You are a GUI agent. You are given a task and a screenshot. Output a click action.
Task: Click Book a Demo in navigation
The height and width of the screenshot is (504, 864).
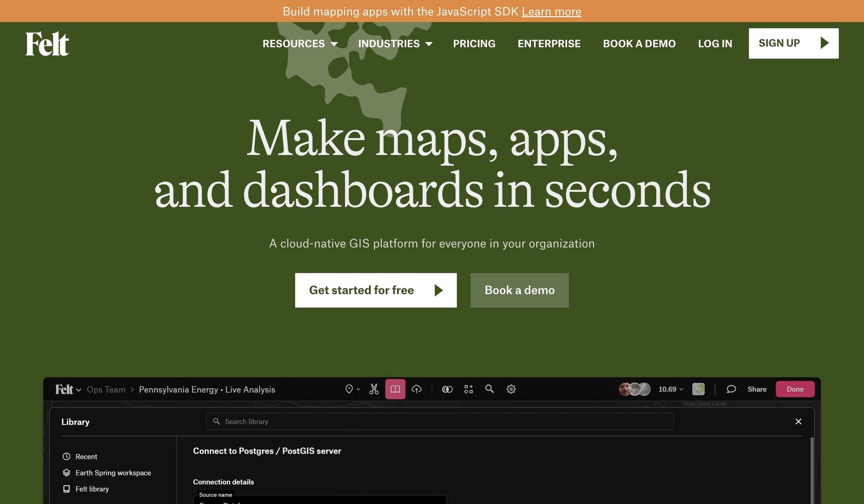click(x=639, y=44)
